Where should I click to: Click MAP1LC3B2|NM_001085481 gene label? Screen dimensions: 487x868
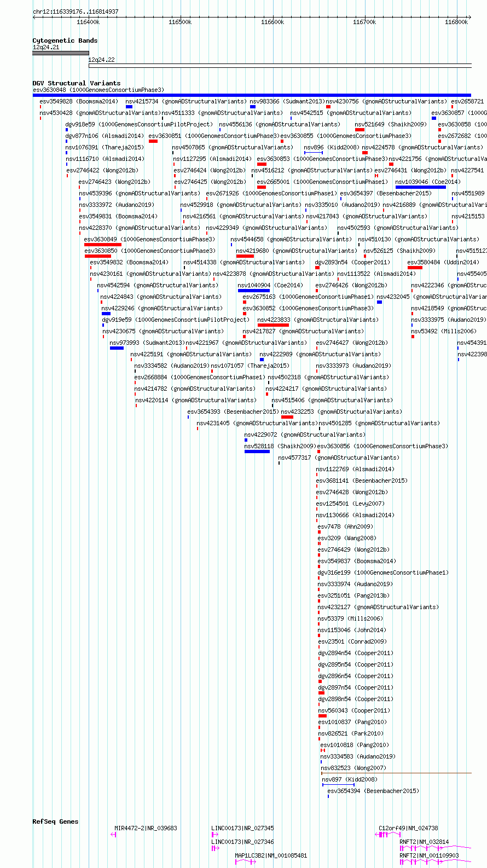pyautogui.click(x=271, y=855)
